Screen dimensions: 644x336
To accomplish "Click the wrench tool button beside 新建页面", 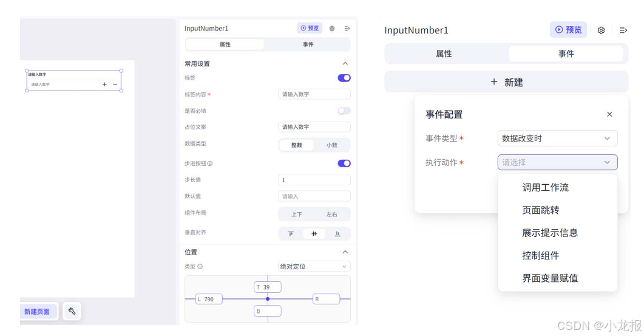I will point(72,311).
